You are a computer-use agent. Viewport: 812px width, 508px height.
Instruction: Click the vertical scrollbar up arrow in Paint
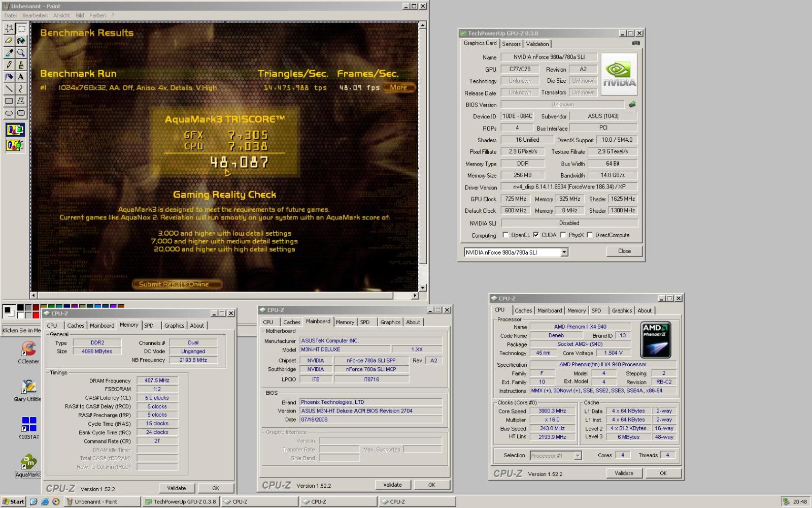click(x=423, y=25)
